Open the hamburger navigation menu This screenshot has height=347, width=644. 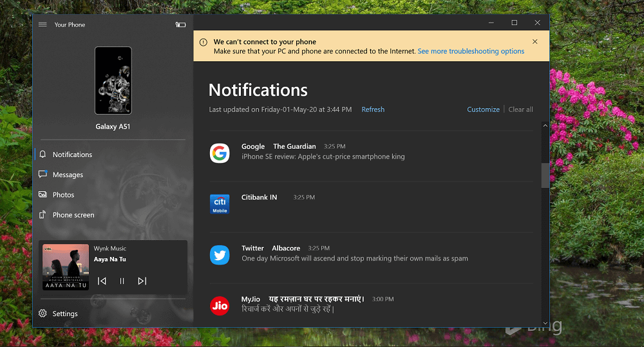point(43,24)
